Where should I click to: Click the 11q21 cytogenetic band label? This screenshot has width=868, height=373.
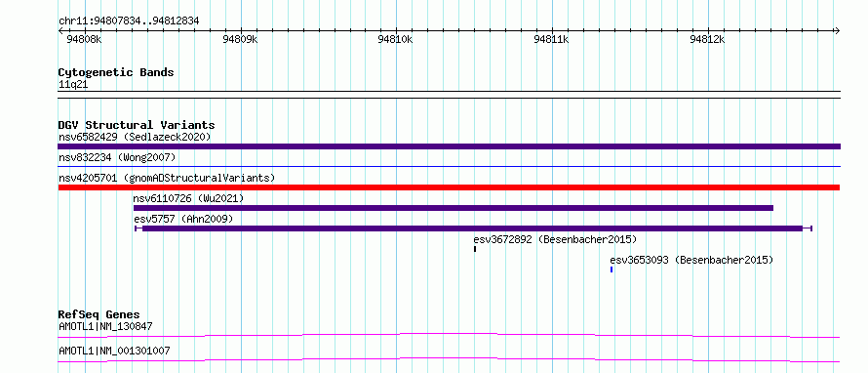[x=73, y=85]
